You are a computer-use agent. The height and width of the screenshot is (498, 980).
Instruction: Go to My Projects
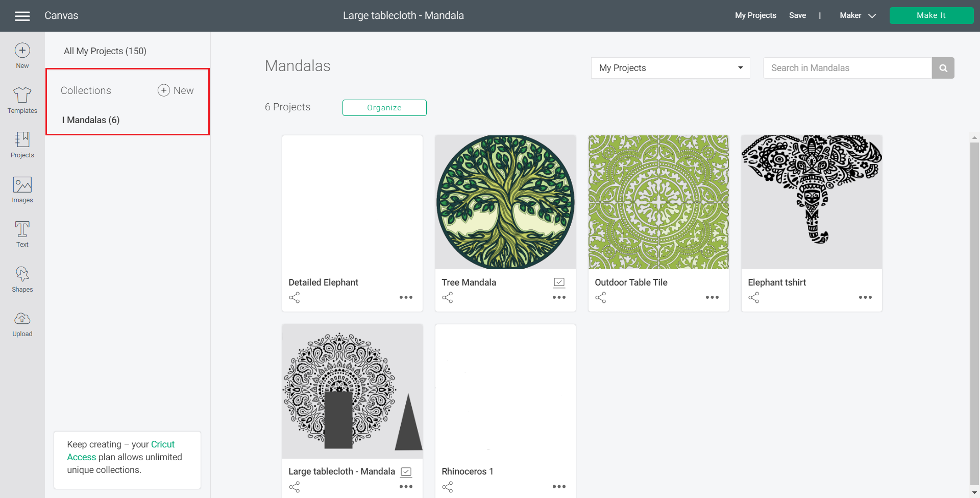pyautogui.click(x=755, y=15)
